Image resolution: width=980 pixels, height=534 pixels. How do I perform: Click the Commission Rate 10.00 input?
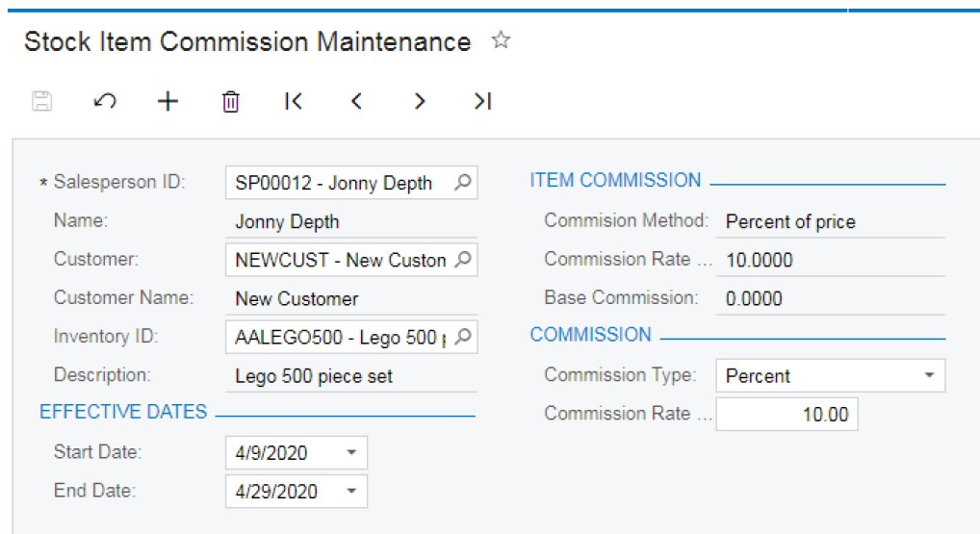pos(787,414)
